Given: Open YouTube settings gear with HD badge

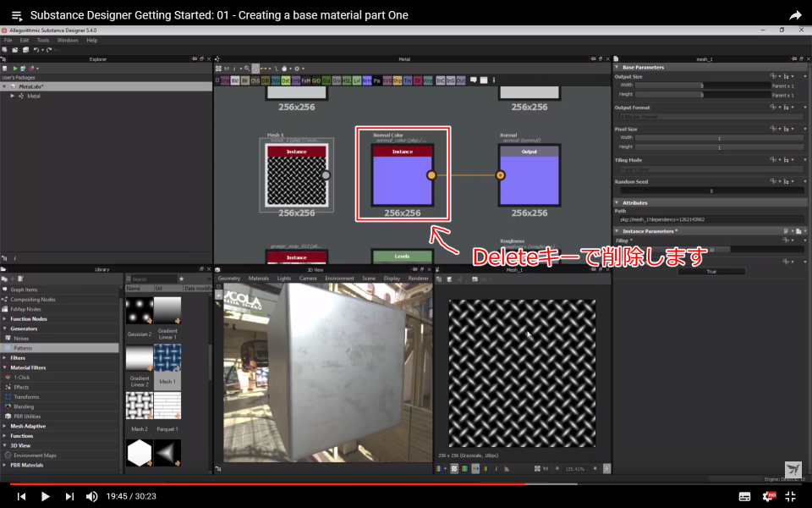Looking at the screenshot, I should (x=769, y=496).
